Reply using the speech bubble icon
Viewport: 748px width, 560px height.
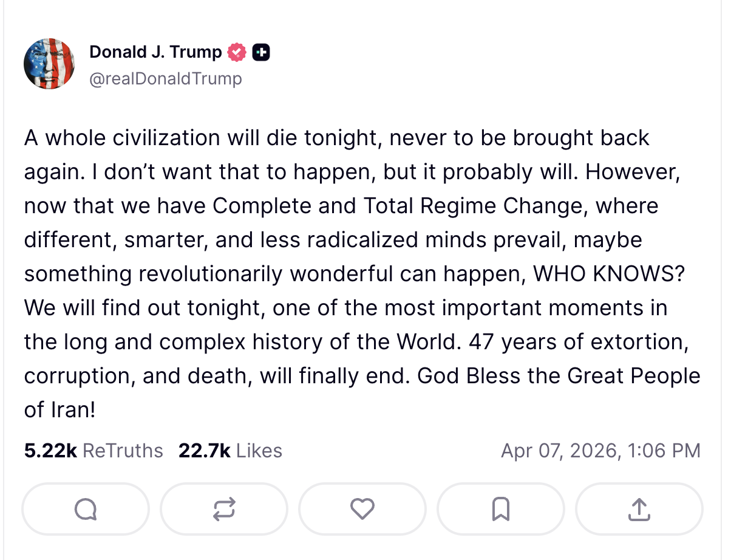tap(85, 509)
